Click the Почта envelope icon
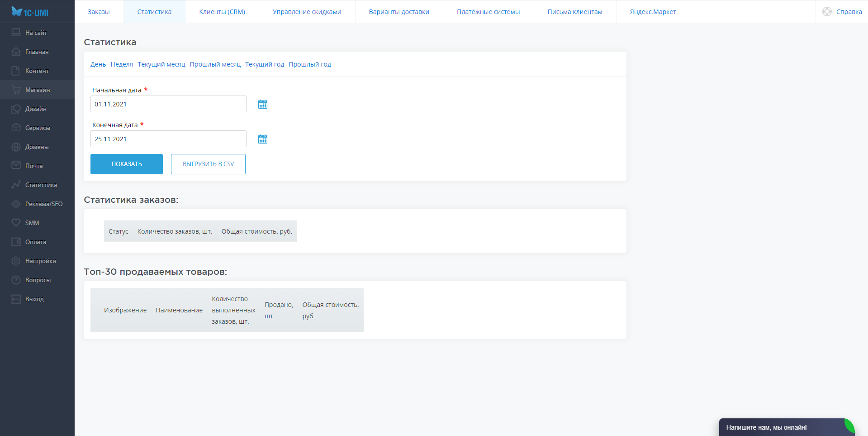 point(16,166)
